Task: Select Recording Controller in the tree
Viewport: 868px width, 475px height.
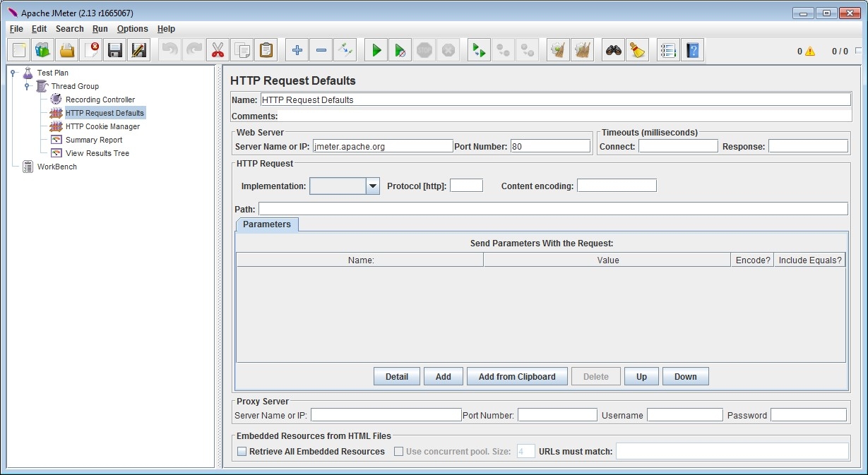Action: pyautogui.click(x=100, y=100)
